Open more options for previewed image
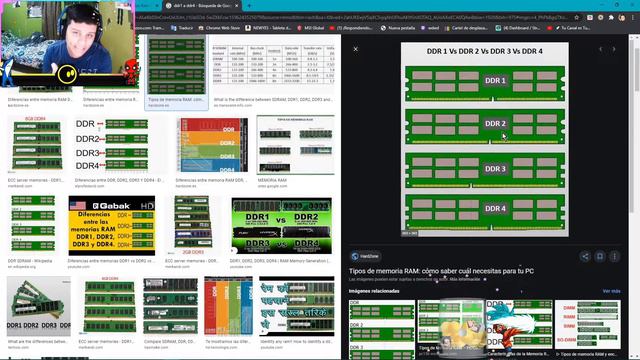Screen dimensions: 640x360 coord(614,256)
